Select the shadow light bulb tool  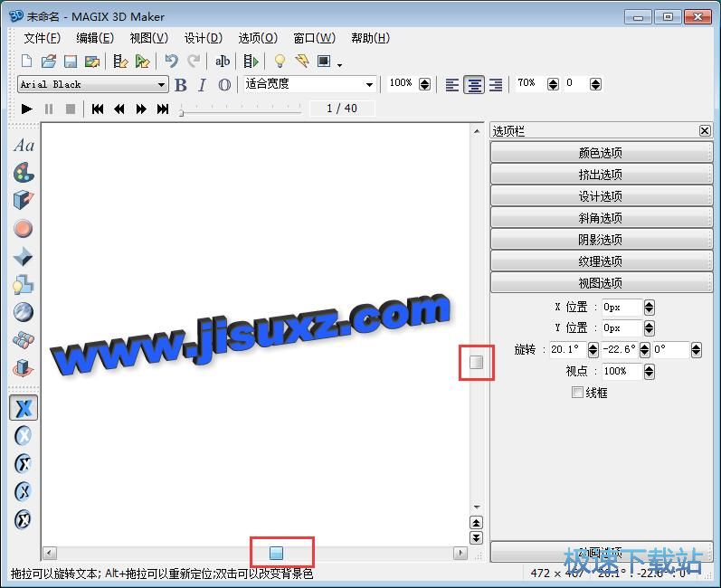[x=24, y=285]
